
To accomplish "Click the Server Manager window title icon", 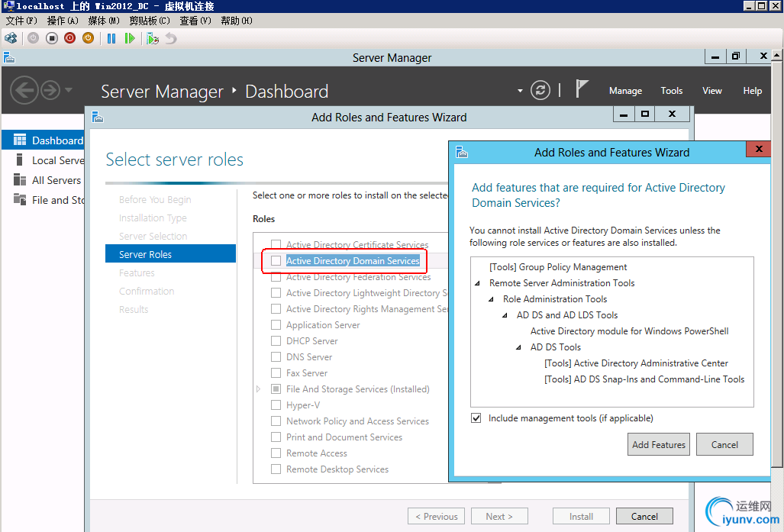I will tap(9, 58).
